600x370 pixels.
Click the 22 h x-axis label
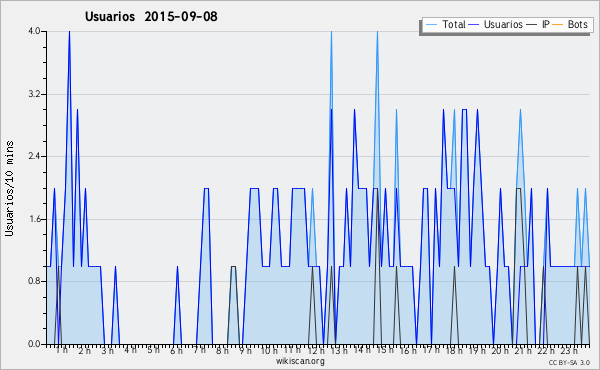point(546,350)
